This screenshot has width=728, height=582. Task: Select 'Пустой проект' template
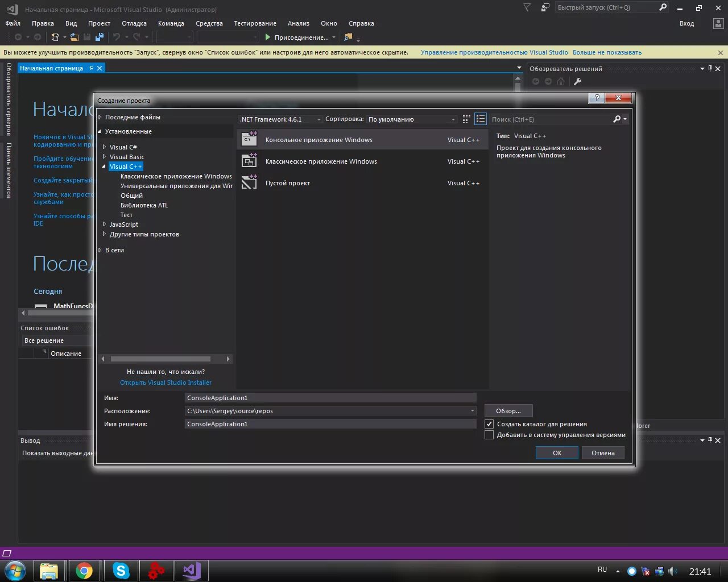click(362, 183)
